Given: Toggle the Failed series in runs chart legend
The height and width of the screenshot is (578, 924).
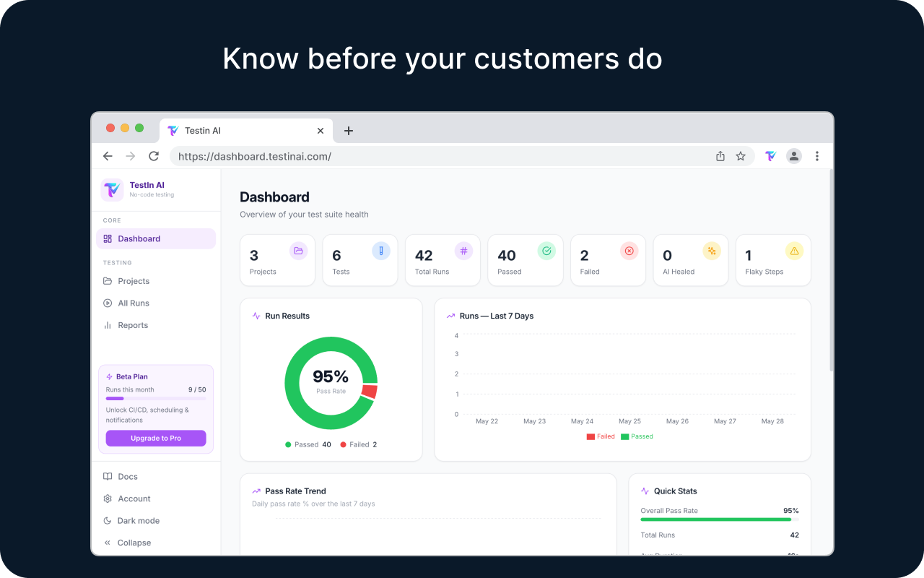Looking at the screenshot, I should click(601, 436).
